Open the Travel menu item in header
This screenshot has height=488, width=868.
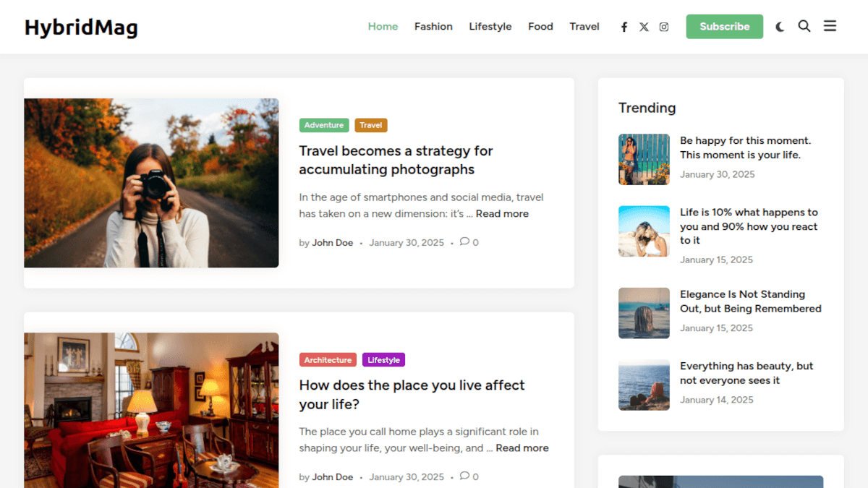584,27
